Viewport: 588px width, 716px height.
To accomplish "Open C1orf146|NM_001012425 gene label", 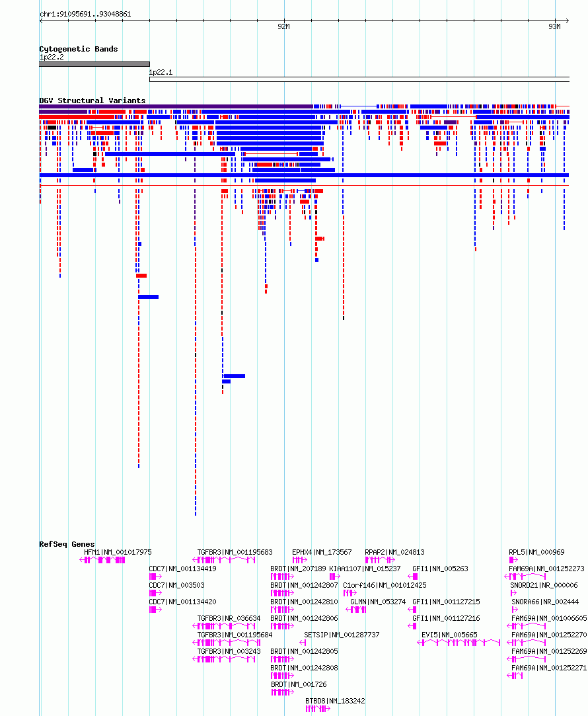I will pos(385,585).
